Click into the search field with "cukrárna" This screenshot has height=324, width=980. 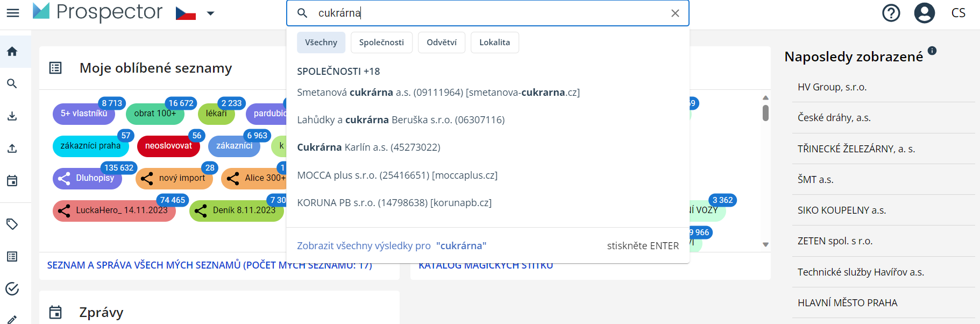point(487,13)
